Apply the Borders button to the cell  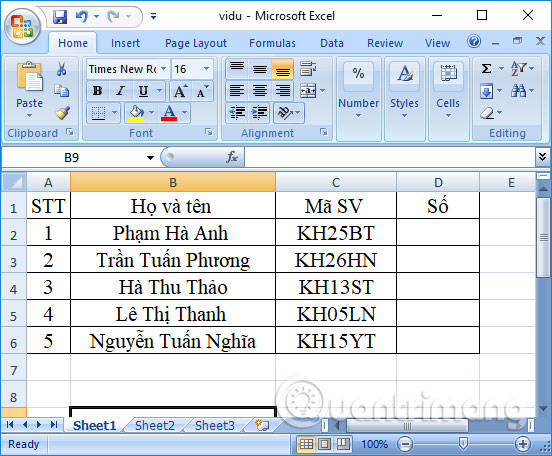click(x=98, y=113)
